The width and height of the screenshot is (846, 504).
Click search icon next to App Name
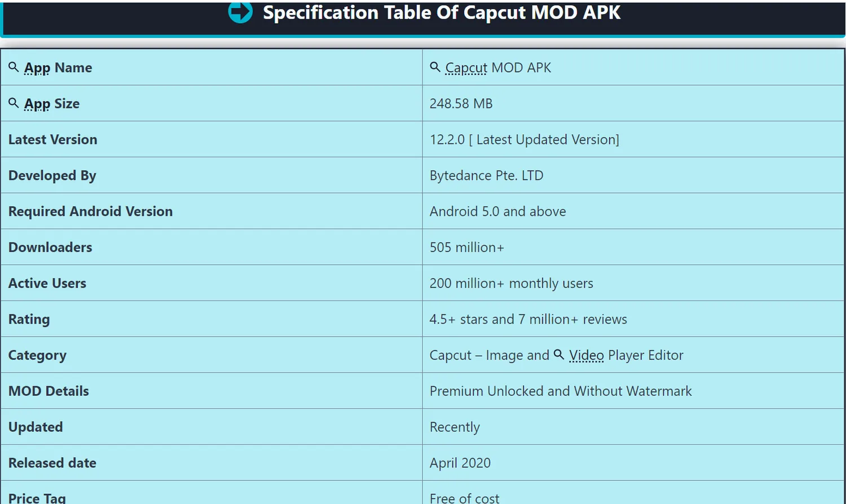point(14,67)
